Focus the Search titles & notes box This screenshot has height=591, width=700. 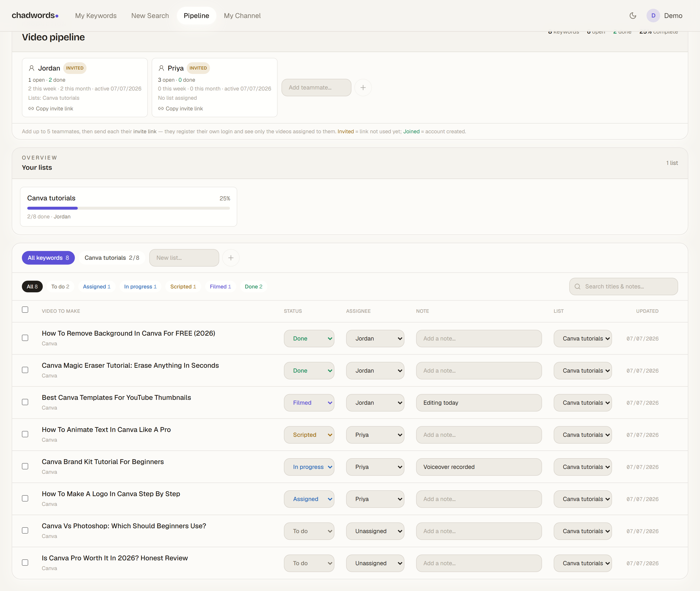[x=623, y=287]
